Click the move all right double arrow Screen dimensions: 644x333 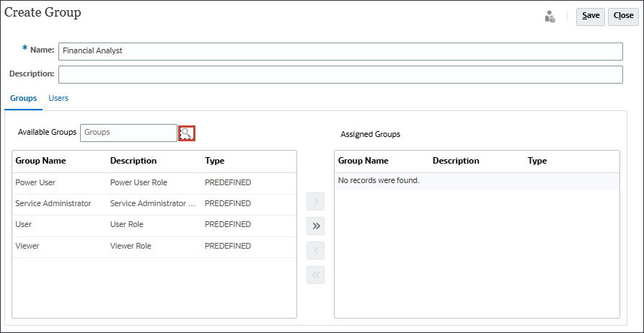pos(315,226)
